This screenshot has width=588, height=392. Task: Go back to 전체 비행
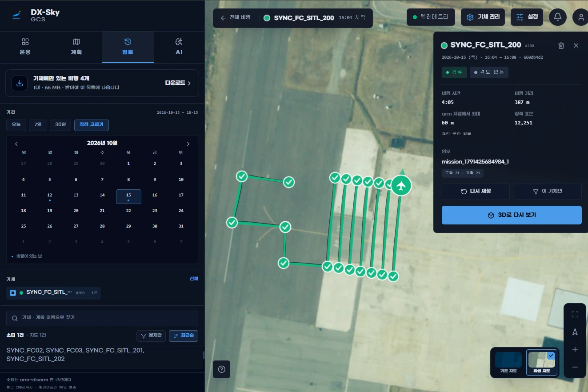(x=236, y=18)
